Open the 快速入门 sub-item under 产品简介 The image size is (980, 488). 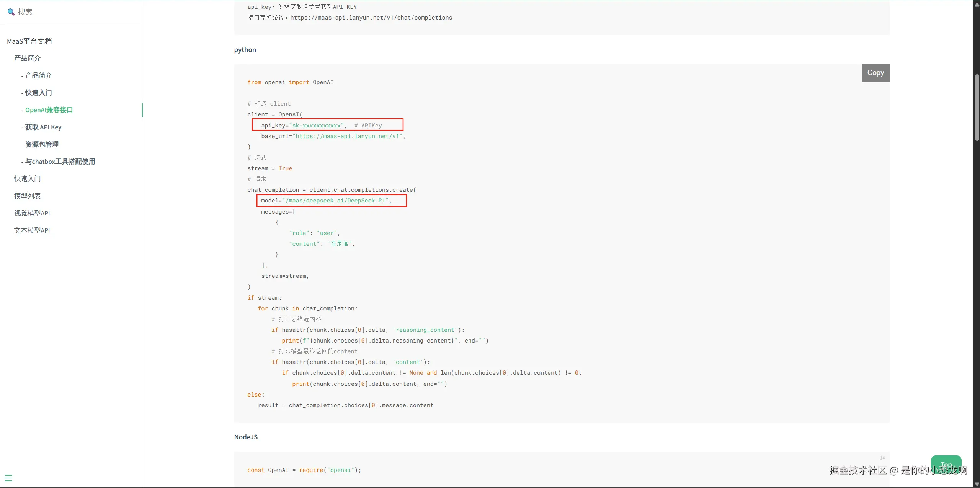tap(38, 93)
